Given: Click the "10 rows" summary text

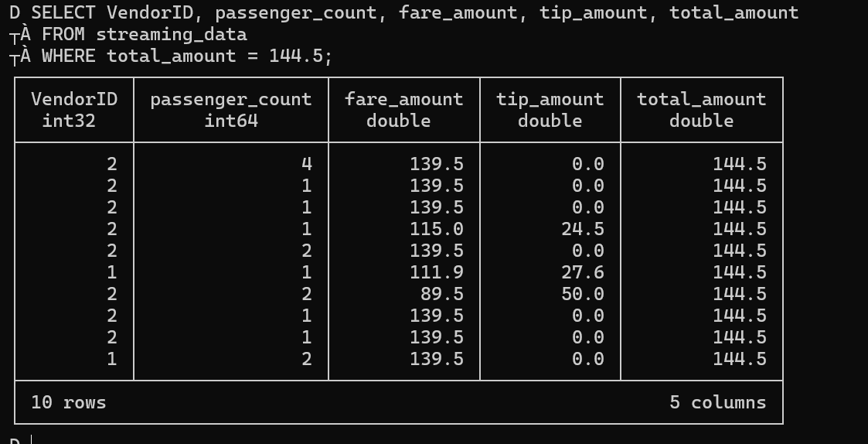Looking at the screenshot, I should click(x=69, y=402).
